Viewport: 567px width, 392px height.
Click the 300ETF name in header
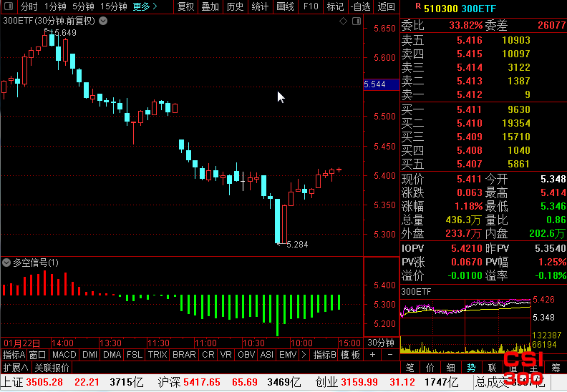(479, 9)
